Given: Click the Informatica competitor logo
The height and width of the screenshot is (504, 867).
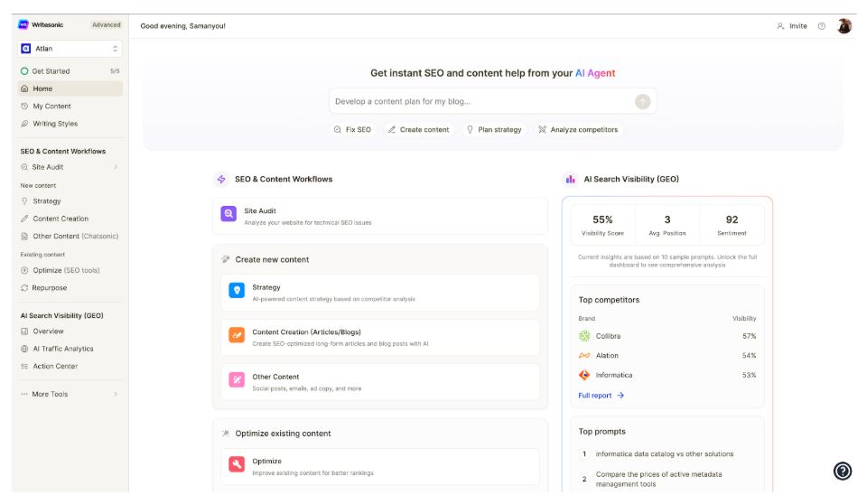Looking at the screenshot, I should (584, 375).
